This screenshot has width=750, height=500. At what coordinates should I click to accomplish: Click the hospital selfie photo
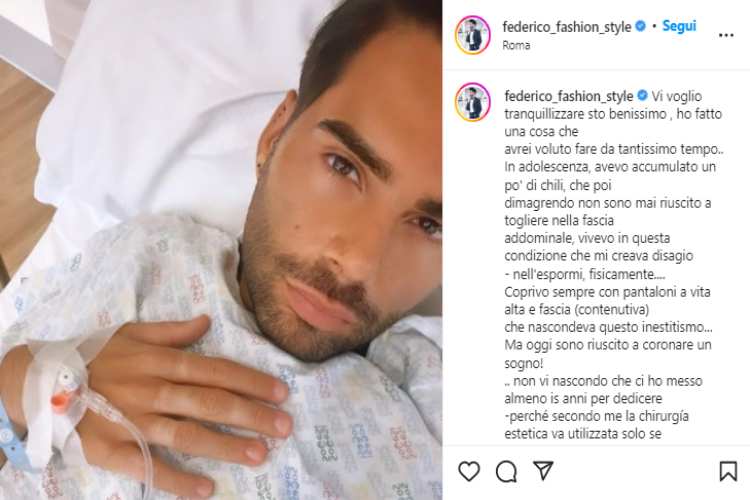click(x=221, y=250)
